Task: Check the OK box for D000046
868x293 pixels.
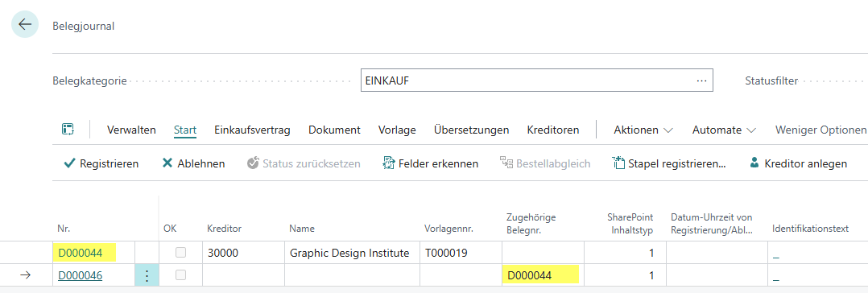Action: [180, 275]
